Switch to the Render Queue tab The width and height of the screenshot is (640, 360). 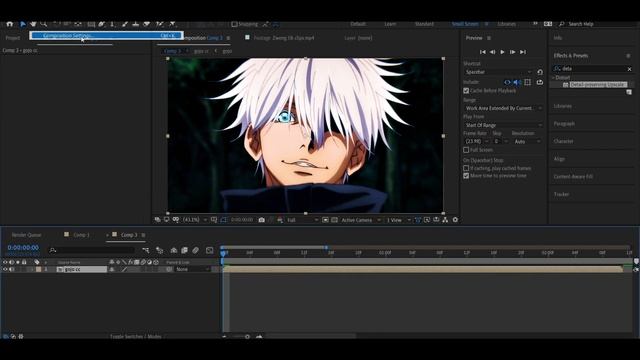coord(27,235)
